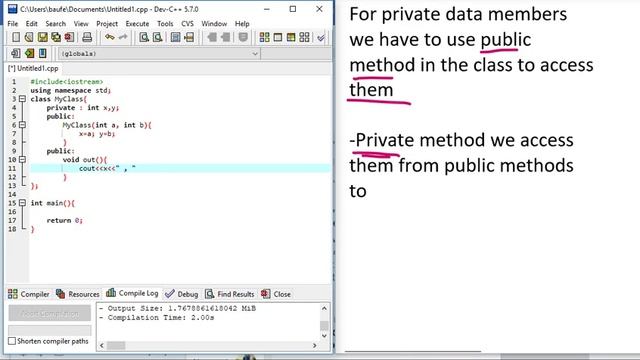Click code line 11 with cout<<x<<
This screenshot has width=640, height=360.
pos(180,168)
